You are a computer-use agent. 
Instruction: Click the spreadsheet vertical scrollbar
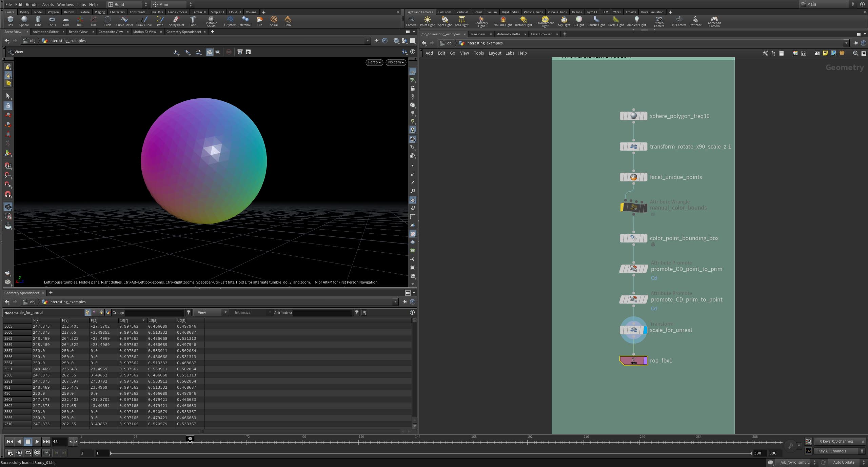click(x=414, y=371)
